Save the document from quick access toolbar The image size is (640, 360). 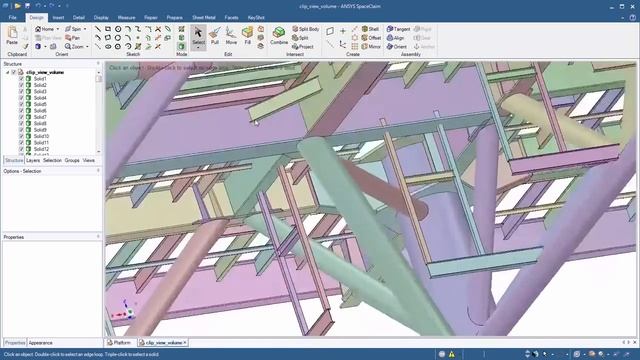(27, 6)
